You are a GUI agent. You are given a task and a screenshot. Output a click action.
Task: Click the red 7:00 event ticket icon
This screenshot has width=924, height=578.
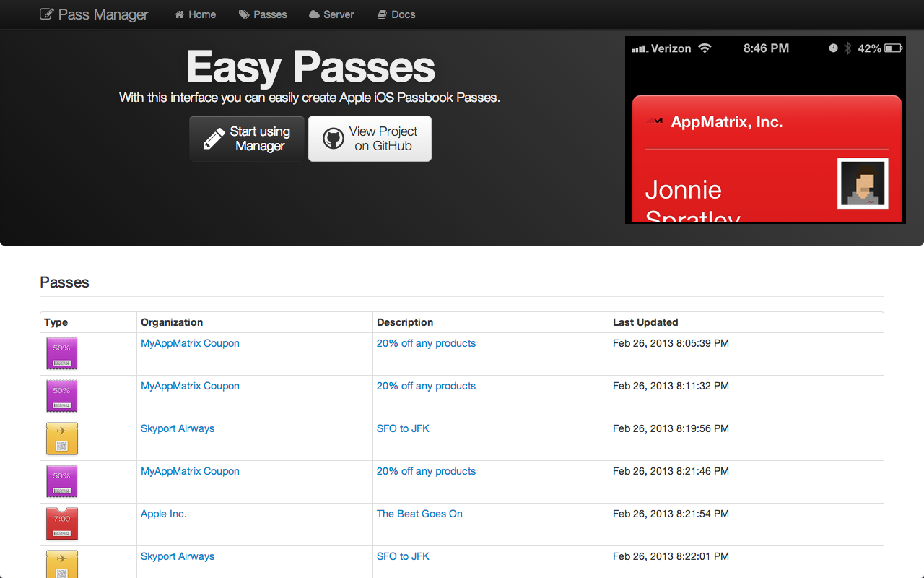[x=62, y=524]
